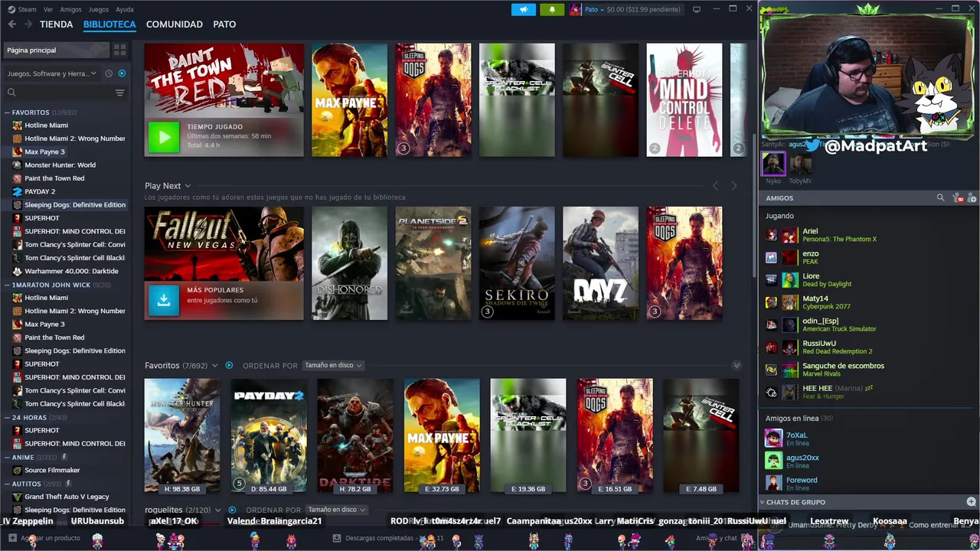Image resolution: width=980 pixels, height=551 pixels.
Task: Select Source Filmmaker in the ANIME category
Action: click(x=52, y=470)
